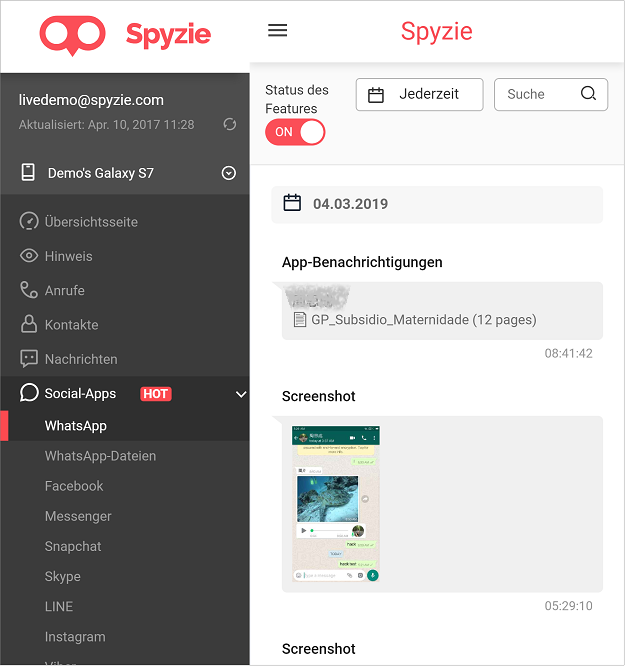Expand the Demo's Galaxy S7 device dropdown

(x=229, y=173)
